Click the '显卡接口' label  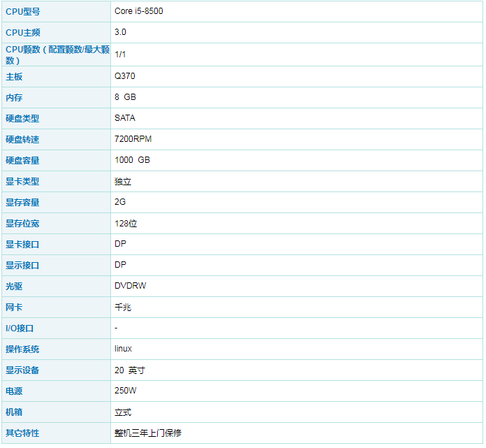[22, 245]
